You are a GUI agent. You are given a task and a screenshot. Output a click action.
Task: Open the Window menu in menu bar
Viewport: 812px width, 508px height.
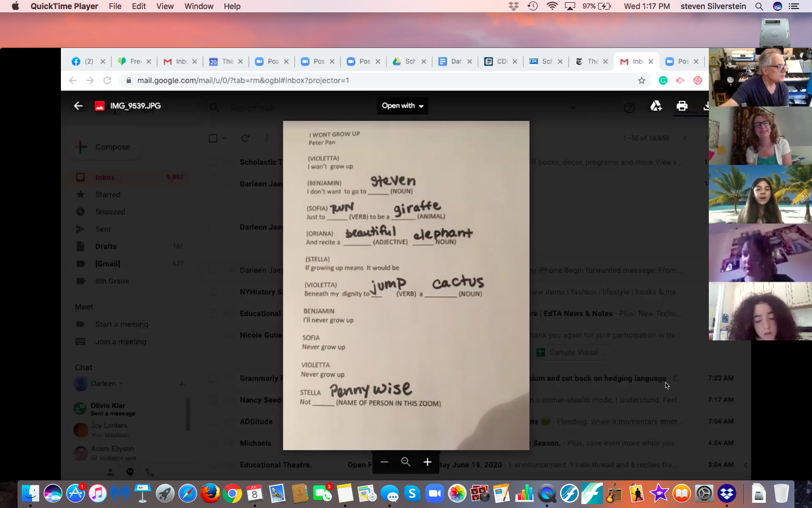pos(198,6)
